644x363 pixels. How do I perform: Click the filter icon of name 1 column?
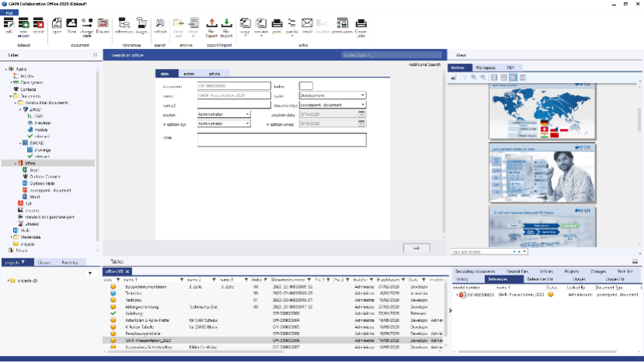[181, 280]
